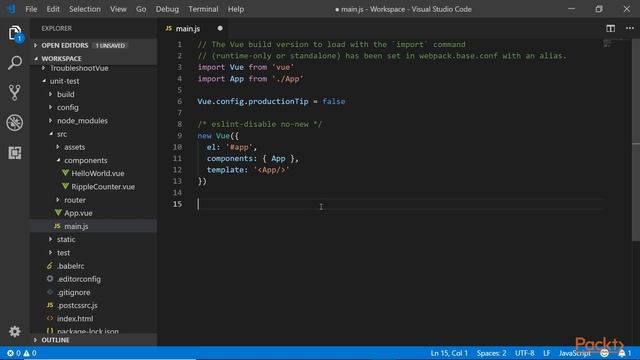Click the HelloWorld.vue file icon
Screen dimensions: 640x360
[x=65, y=173]
